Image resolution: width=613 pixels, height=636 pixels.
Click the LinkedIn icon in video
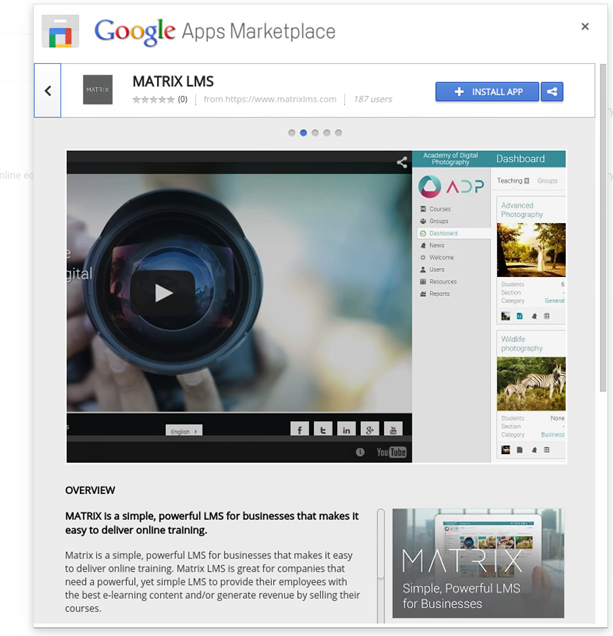pyautogui.click(x=346, y=429)
